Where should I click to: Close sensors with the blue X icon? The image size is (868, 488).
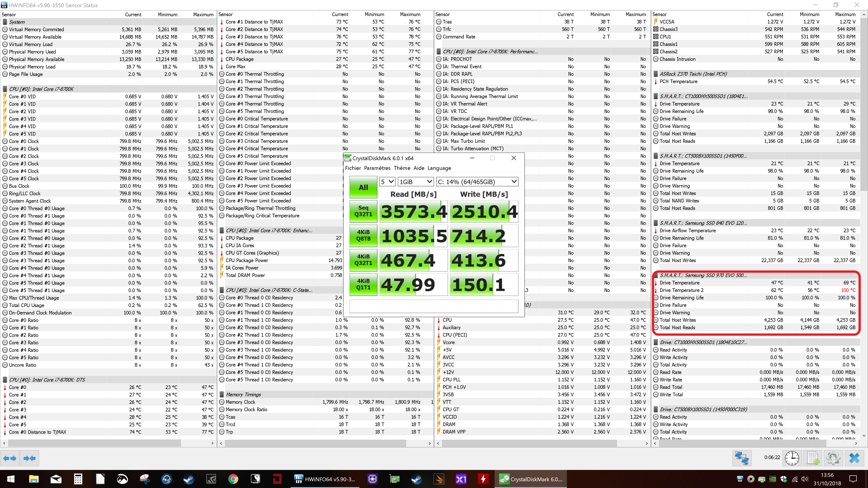[854, 458]
